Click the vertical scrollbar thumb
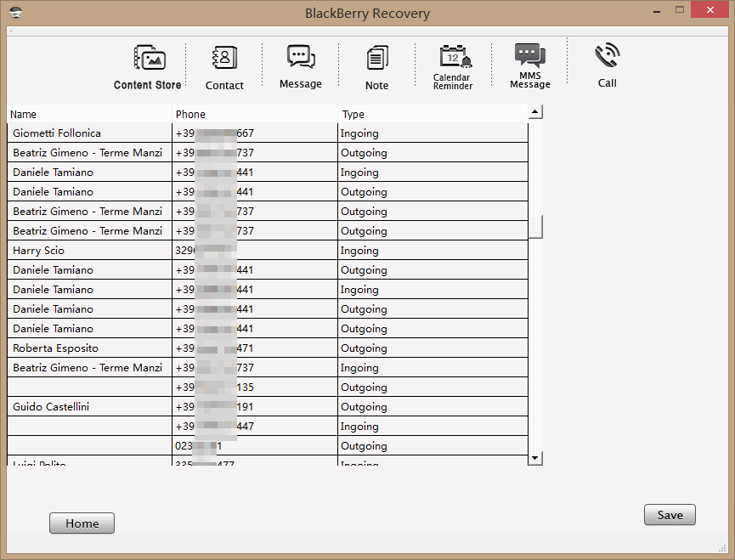Image resolution: width=735 pixels, height=560 pixels. click(x=535, y=227)
